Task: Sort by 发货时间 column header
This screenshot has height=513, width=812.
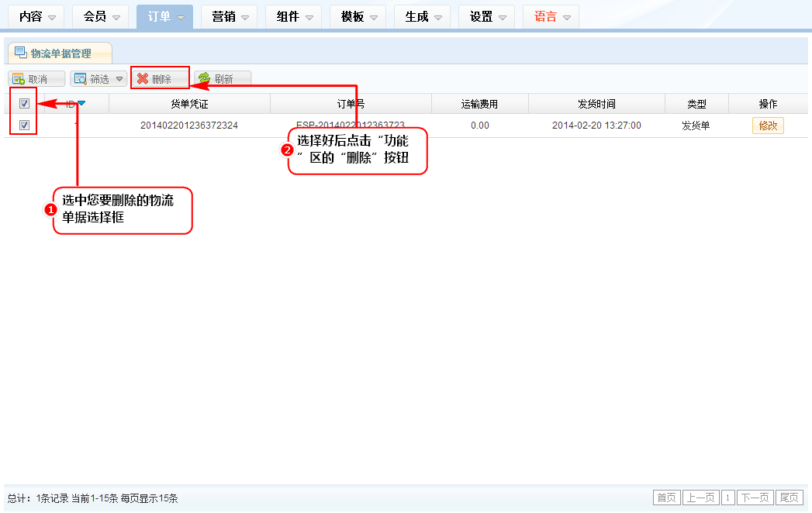Action: 596,104
